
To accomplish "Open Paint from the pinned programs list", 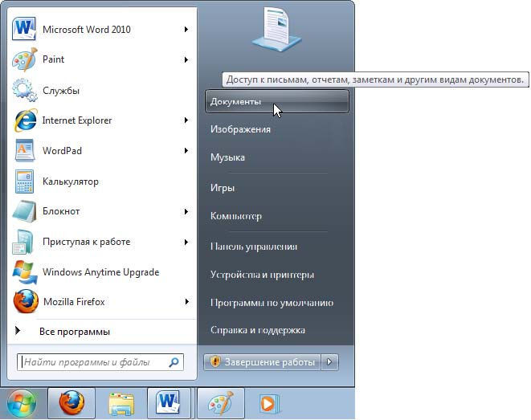I will tap(53, 59).
